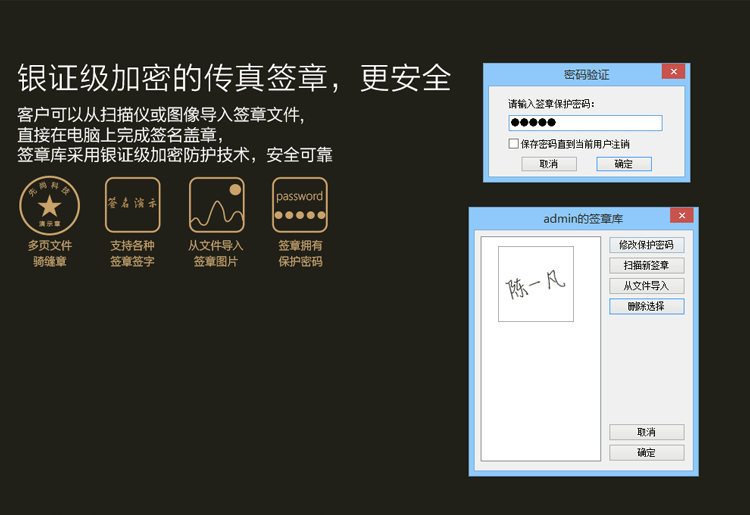Click the 扫描新签章 button
The height and width of the screenshot is (515, 750).
tap(646, 265)
